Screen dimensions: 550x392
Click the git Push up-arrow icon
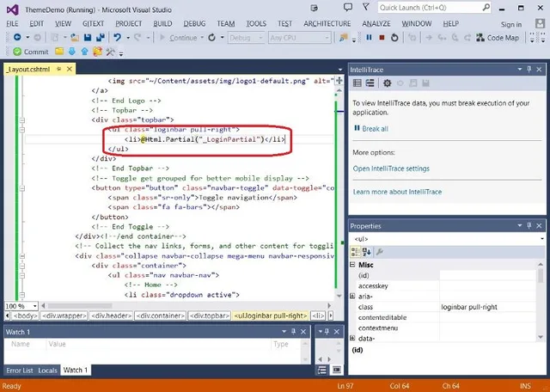[x=84, y=52]
